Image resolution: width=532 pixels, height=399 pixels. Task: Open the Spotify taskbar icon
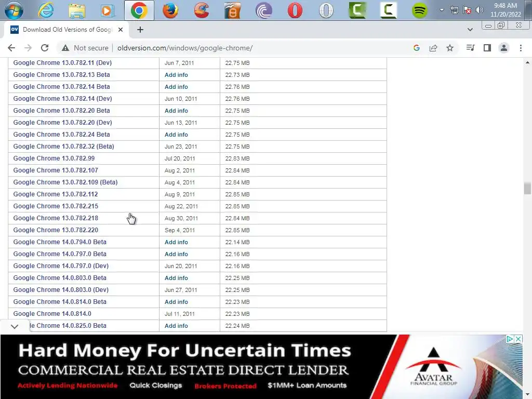tap(419, 10)
